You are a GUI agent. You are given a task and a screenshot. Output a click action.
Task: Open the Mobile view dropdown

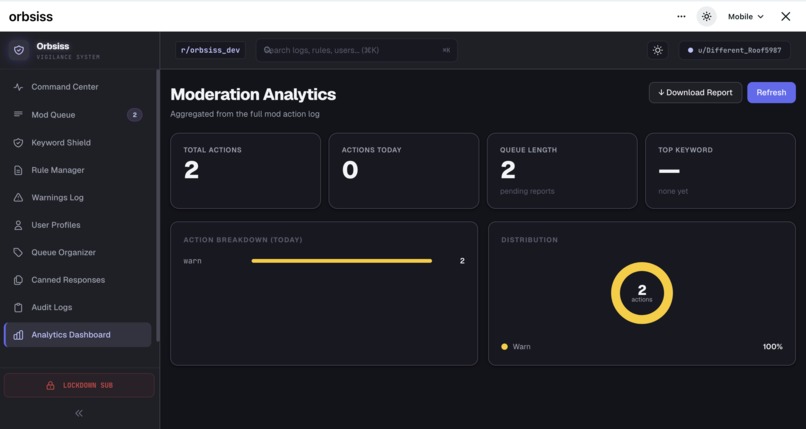point(745,16)
